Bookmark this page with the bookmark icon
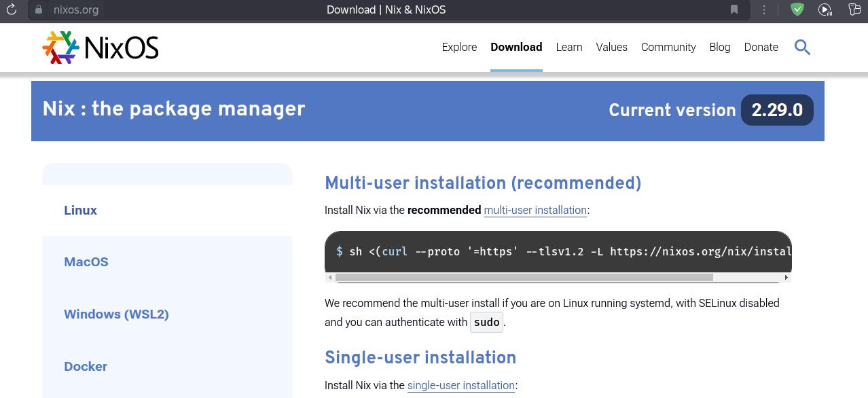The width and height of the screenshot is (868, 398). point(734,10)
